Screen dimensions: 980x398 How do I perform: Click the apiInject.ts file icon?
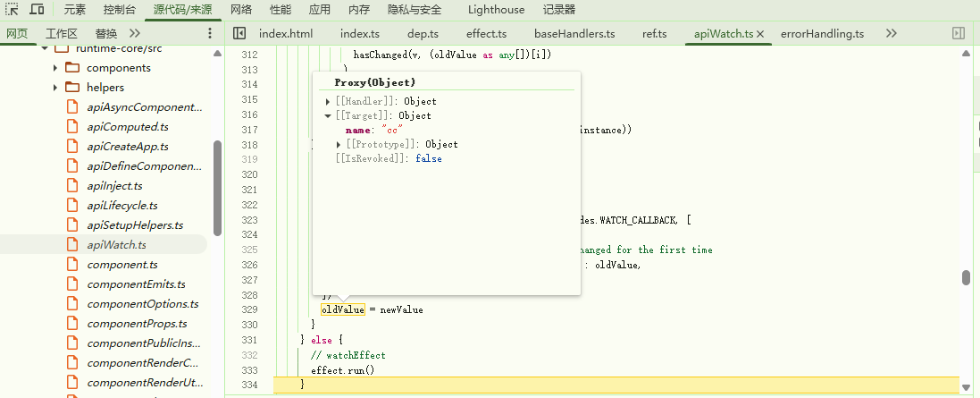[x=71, y=186]
